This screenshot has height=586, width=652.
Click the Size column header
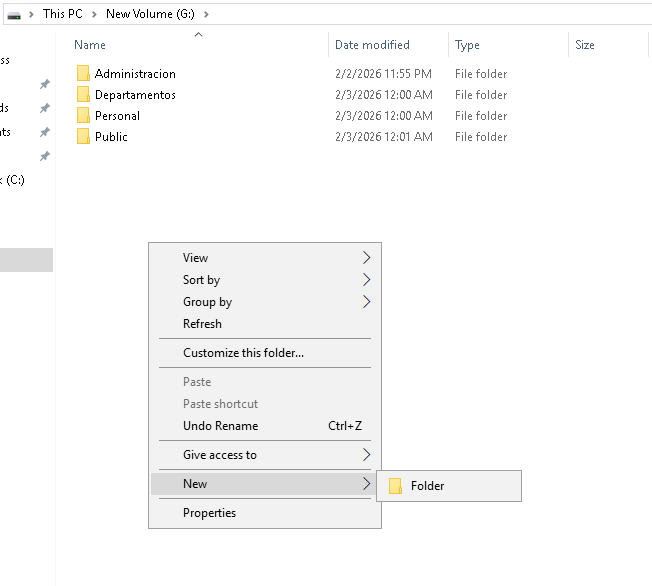(x=585, y=45)
